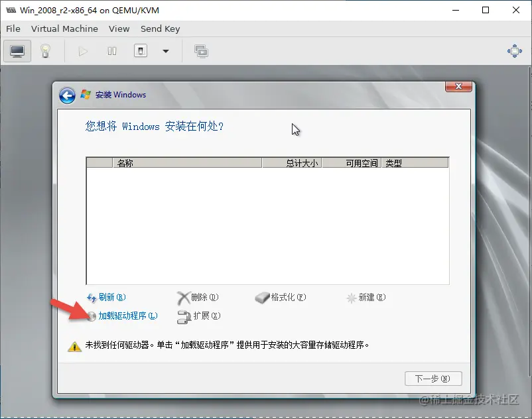Open the Send Key menu
This screenshot has height=419, width=532.
coord(160,29)
